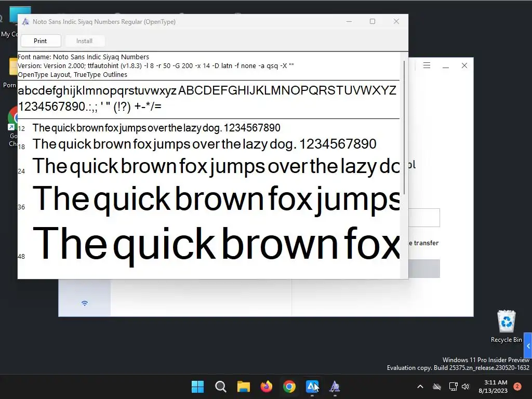Maximize the Noto Sans font viewer window
This screenshot has width=532, height=399.
coord(373,21)
